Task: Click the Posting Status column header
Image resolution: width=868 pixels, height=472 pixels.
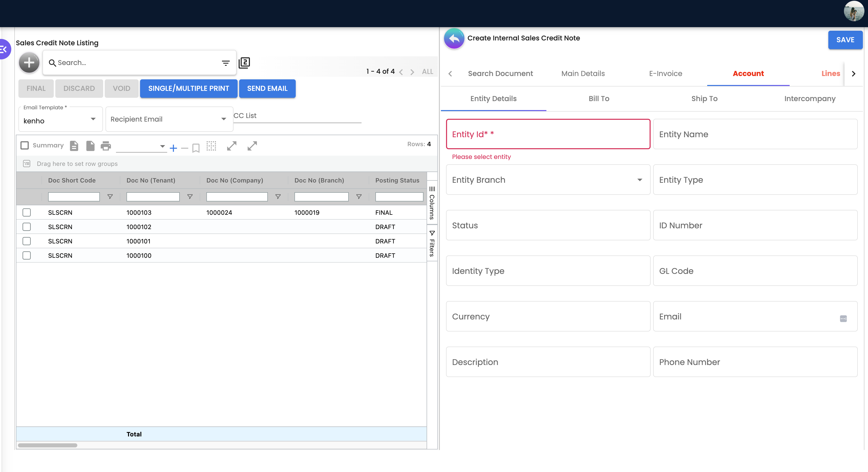Action: (x=397, y=180)
